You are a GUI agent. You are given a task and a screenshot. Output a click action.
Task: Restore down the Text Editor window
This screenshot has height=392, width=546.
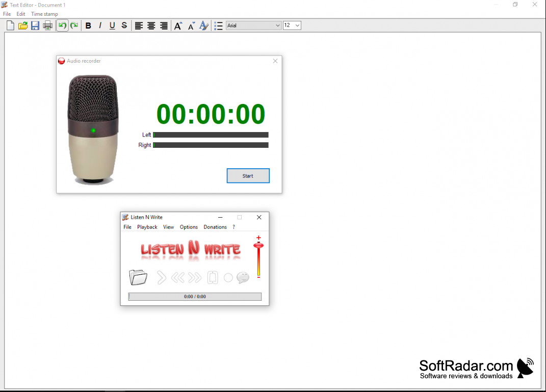[515, 5]
